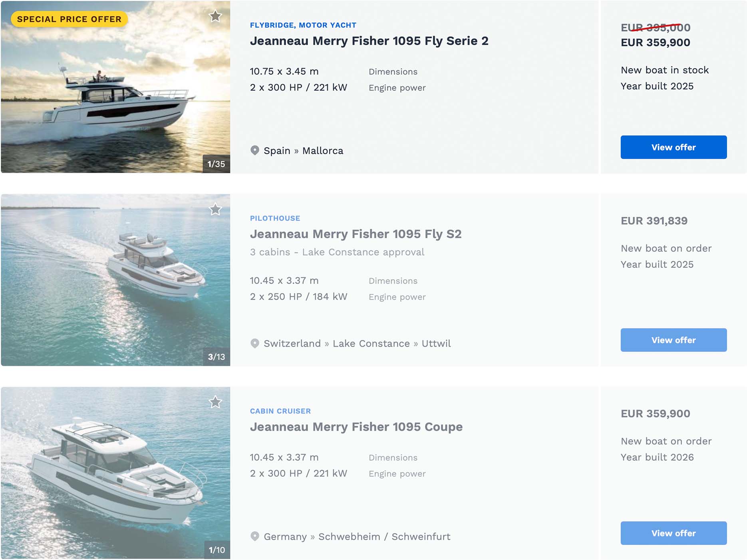Star the Merry Fisher 1095 Coupe listing
Image resolution: width=747 pixels, height=560 pixels.
(x=215, y=402)
